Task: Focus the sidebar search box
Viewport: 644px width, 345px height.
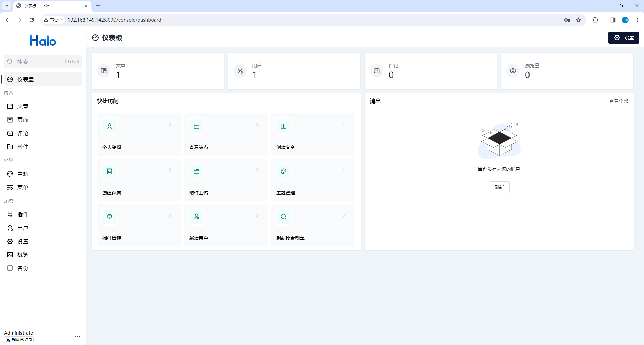Action: coord(40,62)
